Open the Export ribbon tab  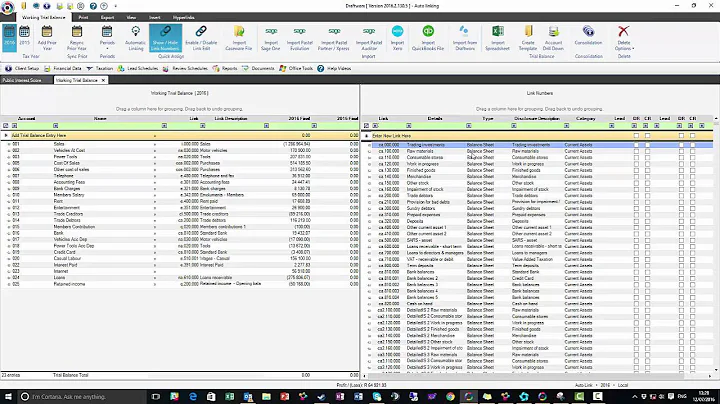pyautogui.click(x=107, y=17)
